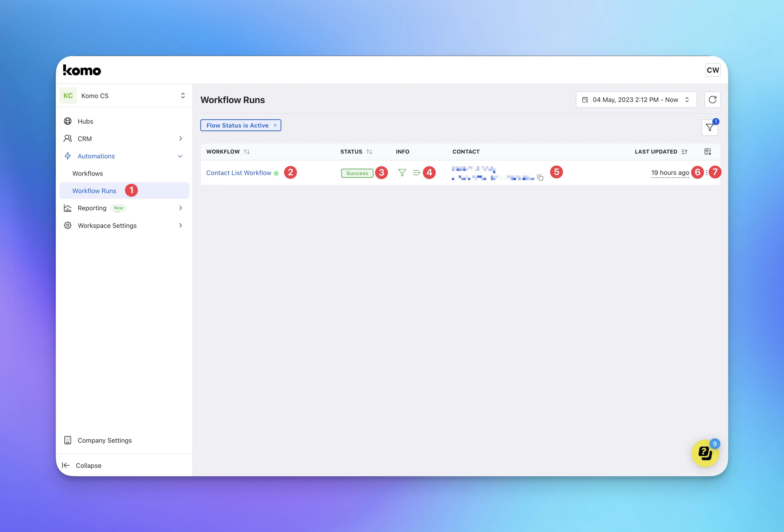Click the green add-to-list info icon
The image size is (784, 532).
[x=417, y=173]
